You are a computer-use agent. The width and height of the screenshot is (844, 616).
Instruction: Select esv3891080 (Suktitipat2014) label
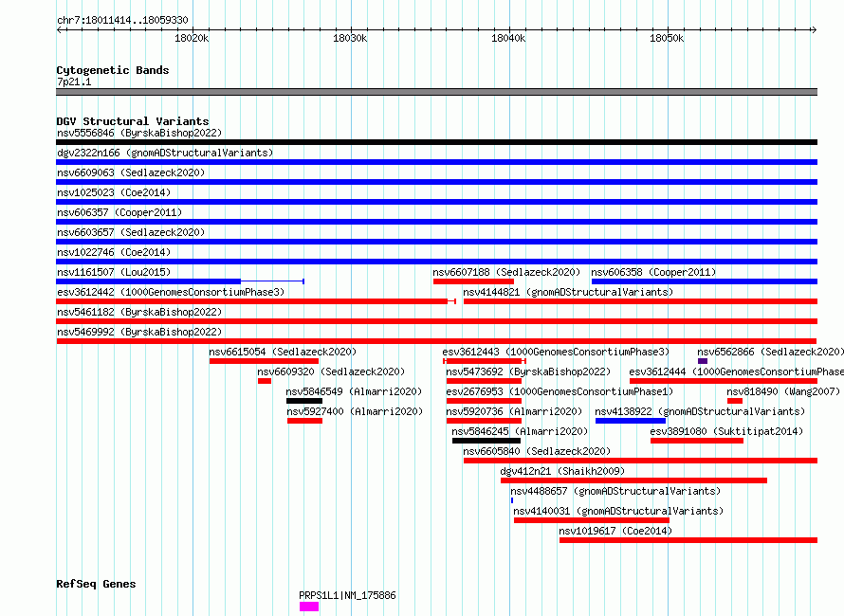click(726, 431)
